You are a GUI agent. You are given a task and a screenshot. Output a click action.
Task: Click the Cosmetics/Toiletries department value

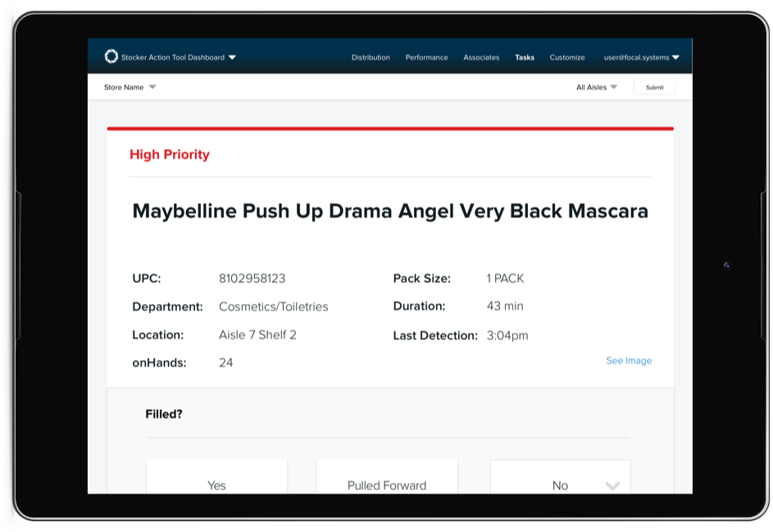click(x=274, y=307)
